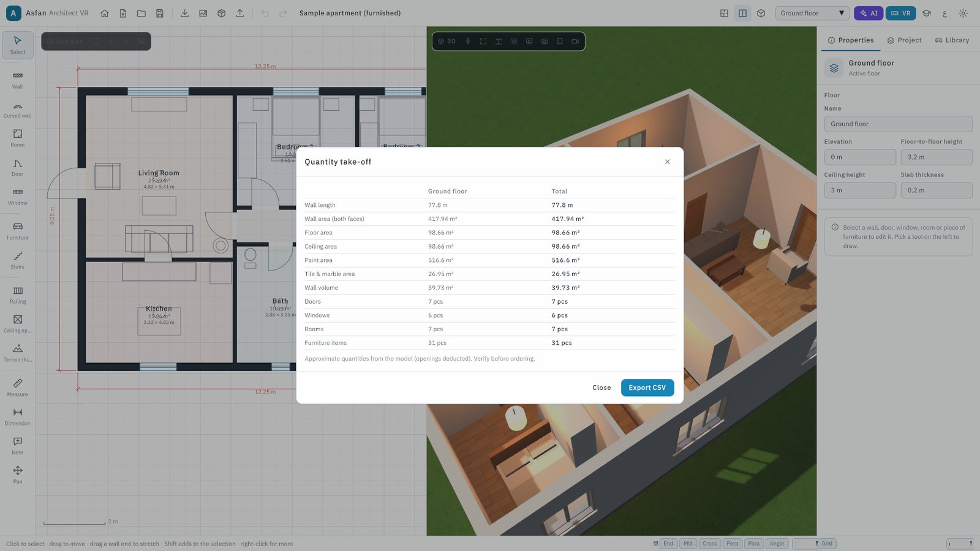Open the Project tab
This screenshot has height=551, width=980.
(x=904, y=40)
